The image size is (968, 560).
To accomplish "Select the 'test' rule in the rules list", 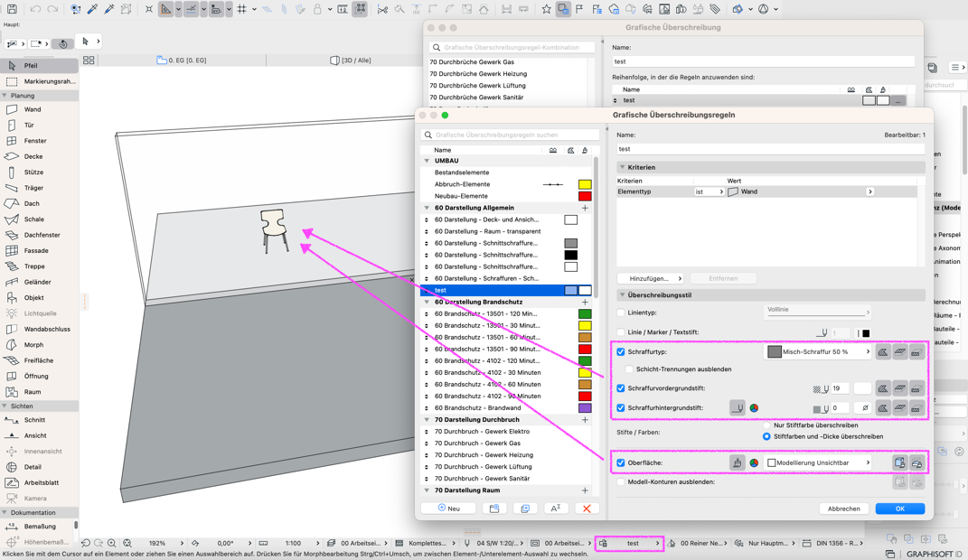I will (x=506, y=290).
